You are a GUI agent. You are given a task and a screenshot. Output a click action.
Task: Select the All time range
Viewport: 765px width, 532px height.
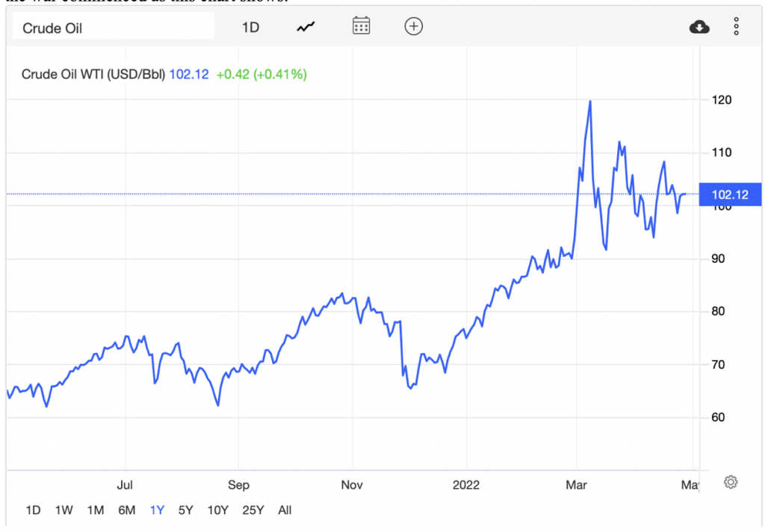click(x=285, y=510)
